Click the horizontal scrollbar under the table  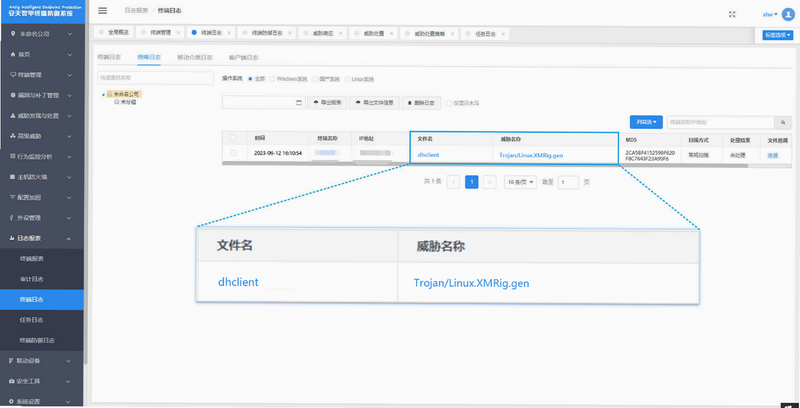click(x=485, y=165)
